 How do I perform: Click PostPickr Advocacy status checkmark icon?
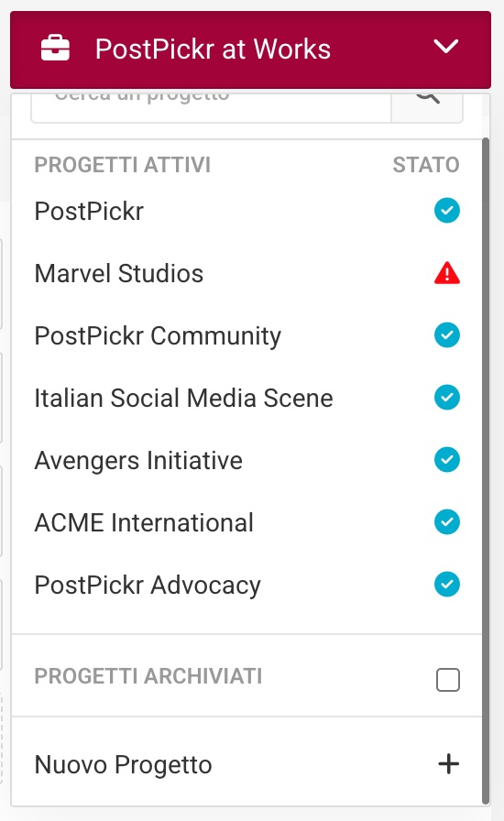(447, 585)
